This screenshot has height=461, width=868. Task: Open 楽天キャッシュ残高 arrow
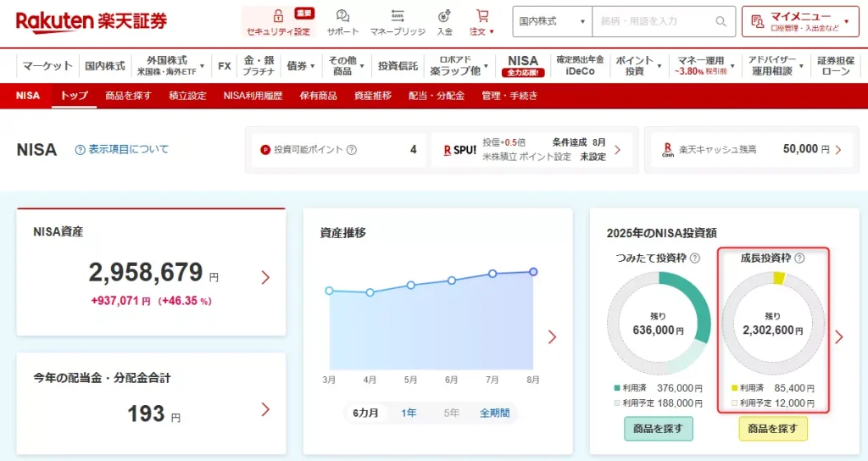(838, 149)
